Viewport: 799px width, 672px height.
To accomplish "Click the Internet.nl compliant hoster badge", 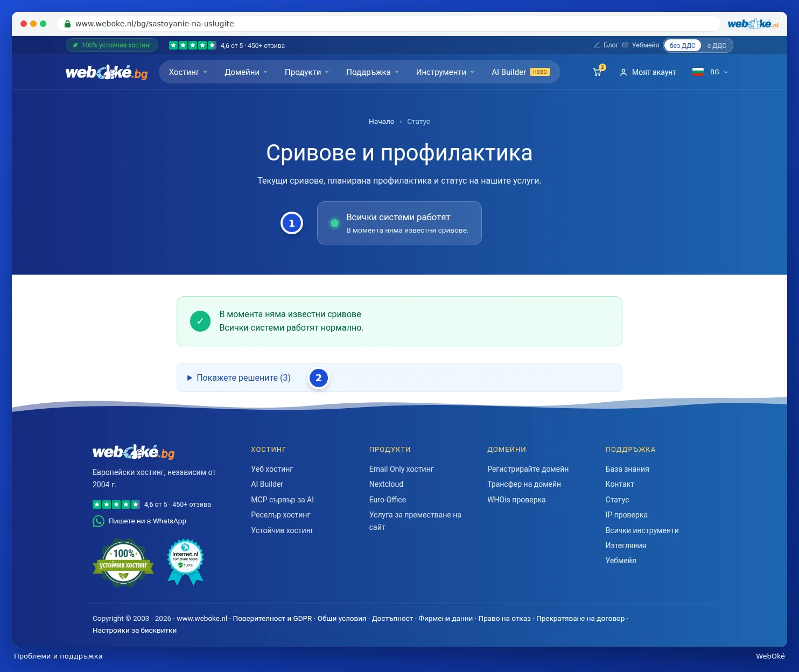I will point(186,562).
